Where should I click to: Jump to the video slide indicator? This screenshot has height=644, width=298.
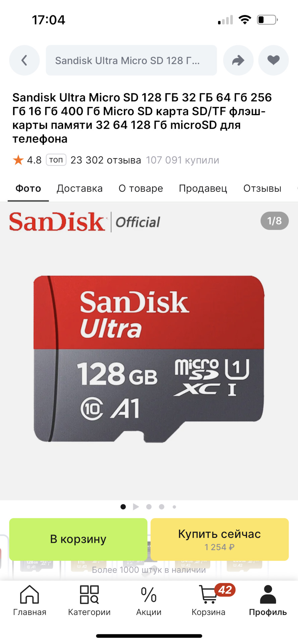point(136,506)
